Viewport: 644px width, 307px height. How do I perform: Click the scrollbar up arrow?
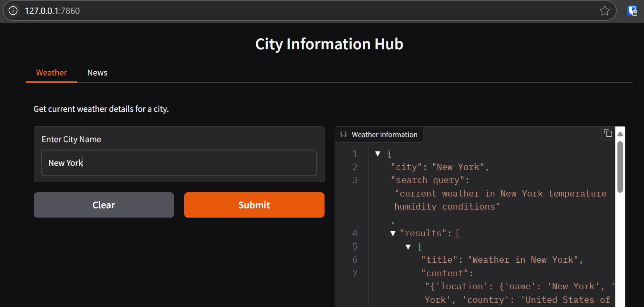tap(620, 135)
